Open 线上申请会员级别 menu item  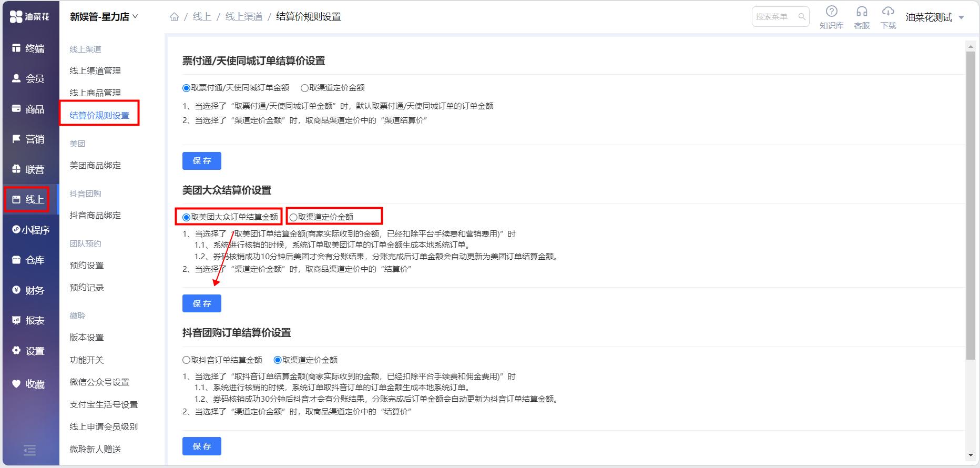point(104,426)
